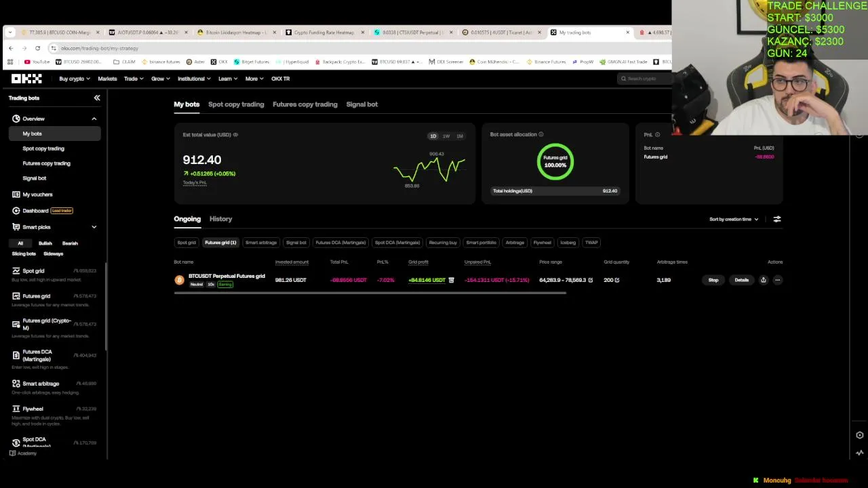This screenshot has height=488, width=868.
Task: Click the horizontal scrollbar under bot table
Action: [x=370, y=293]
